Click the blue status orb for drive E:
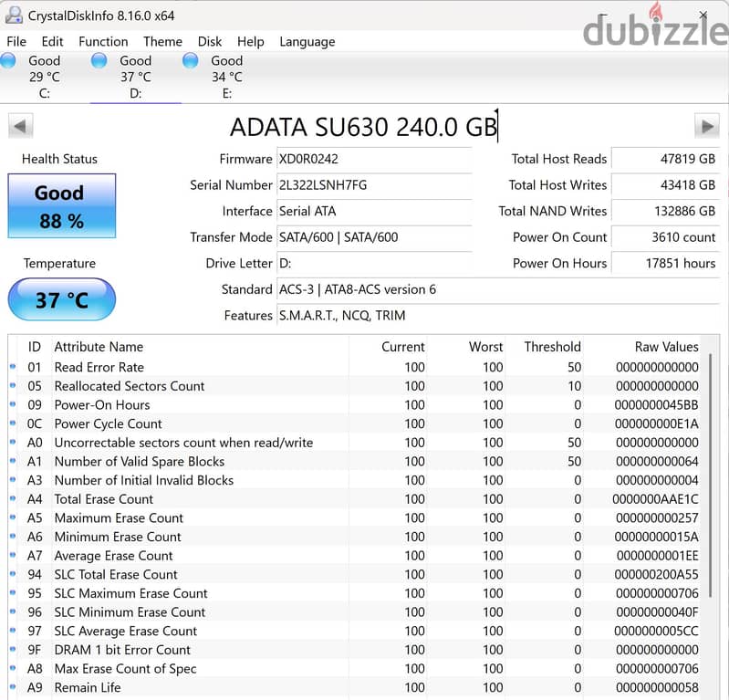 coord(190,61)
